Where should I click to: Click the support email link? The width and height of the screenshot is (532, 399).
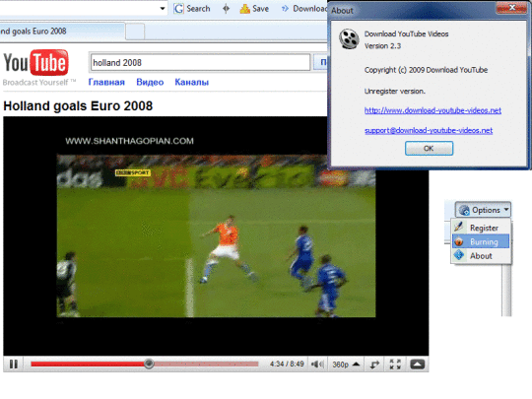[x=429, y=130]
